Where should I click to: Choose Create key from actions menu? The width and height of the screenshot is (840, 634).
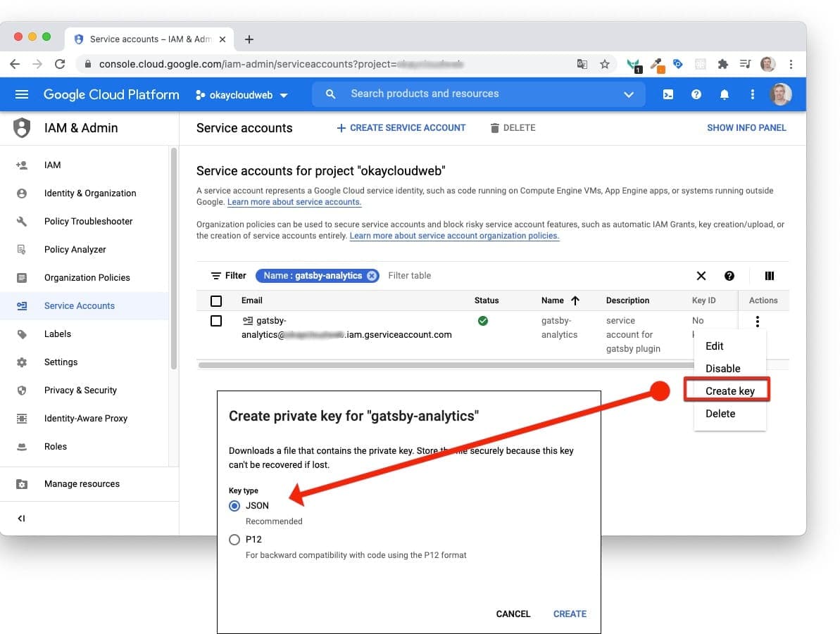click(x=729, y=391)
